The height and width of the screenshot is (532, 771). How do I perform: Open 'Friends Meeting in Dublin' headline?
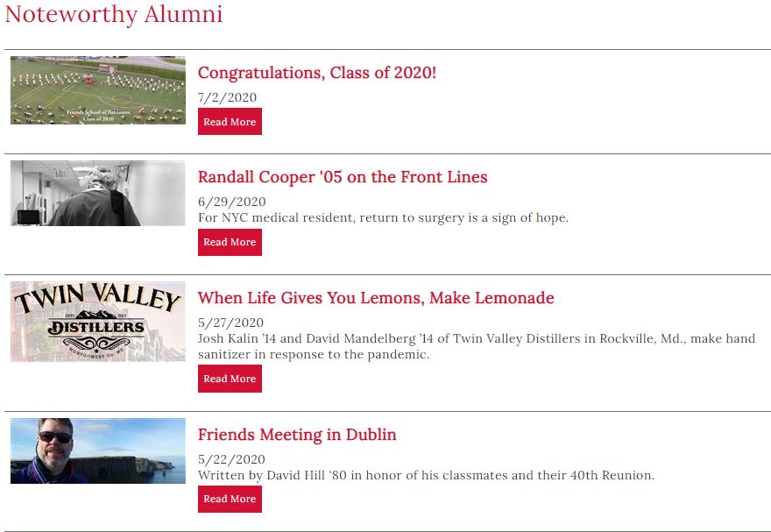(x=297, y=435)
